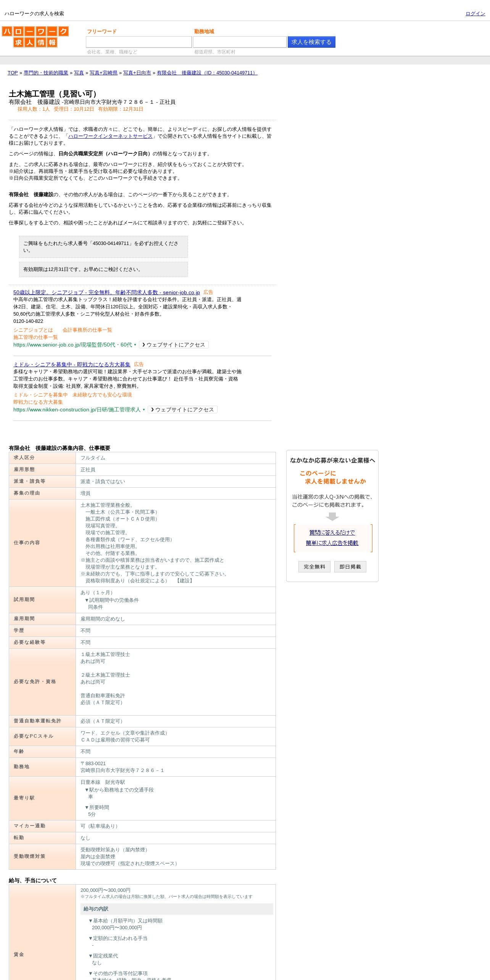Click the フルタイム table value
Screen dimensions: 490x980
[93, 458]
